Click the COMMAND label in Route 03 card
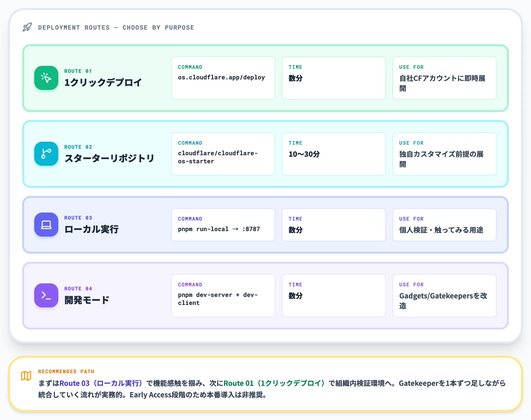Image resolution: width=531 pixels, height=420 pixels. point(190,219)
